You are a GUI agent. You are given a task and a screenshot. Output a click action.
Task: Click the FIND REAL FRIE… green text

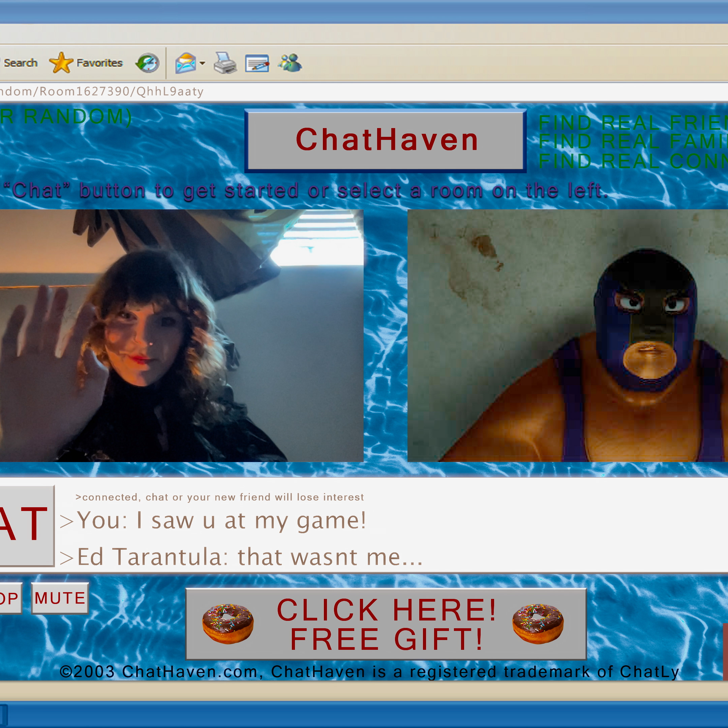pyautogui.click(x=633, y=122)
